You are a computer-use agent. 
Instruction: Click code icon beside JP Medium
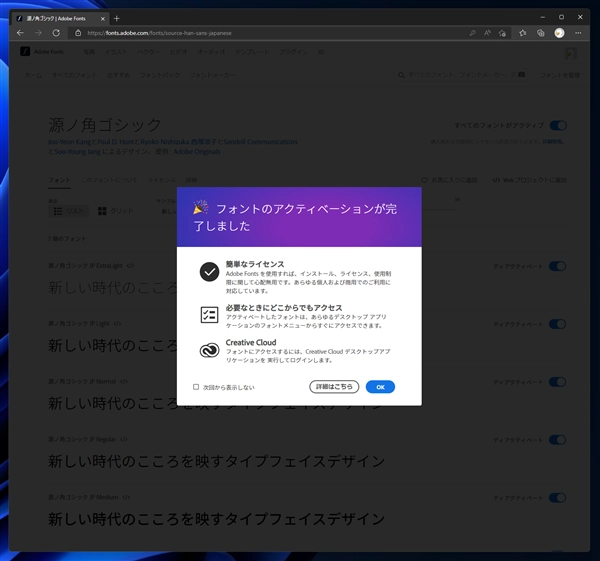(126, 497)
